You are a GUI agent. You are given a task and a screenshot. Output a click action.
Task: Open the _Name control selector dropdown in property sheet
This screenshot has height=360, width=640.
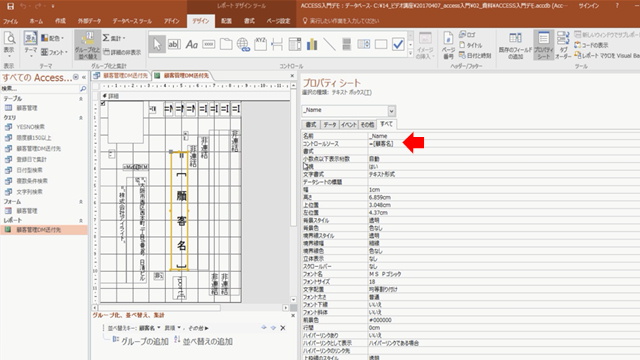[x=391, y=111]
